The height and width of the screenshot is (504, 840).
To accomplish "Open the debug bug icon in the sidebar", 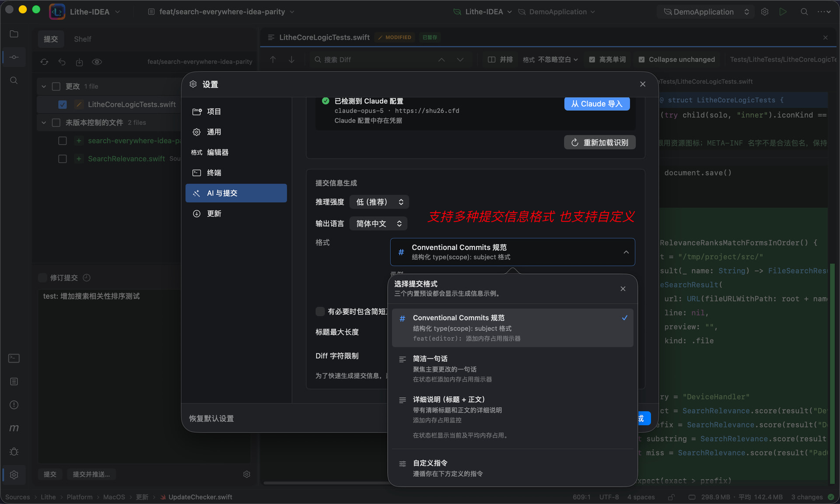I will pos(14,451).
